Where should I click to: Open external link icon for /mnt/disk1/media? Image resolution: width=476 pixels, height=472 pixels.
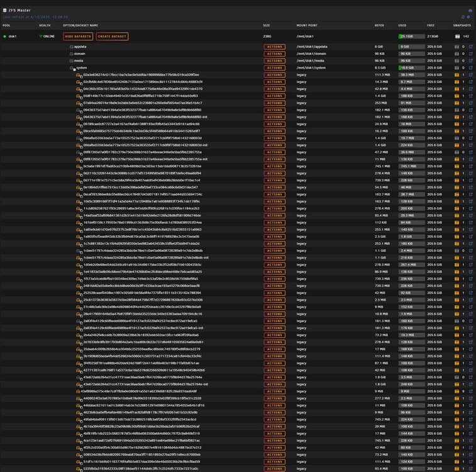click(x=470, y=61)
